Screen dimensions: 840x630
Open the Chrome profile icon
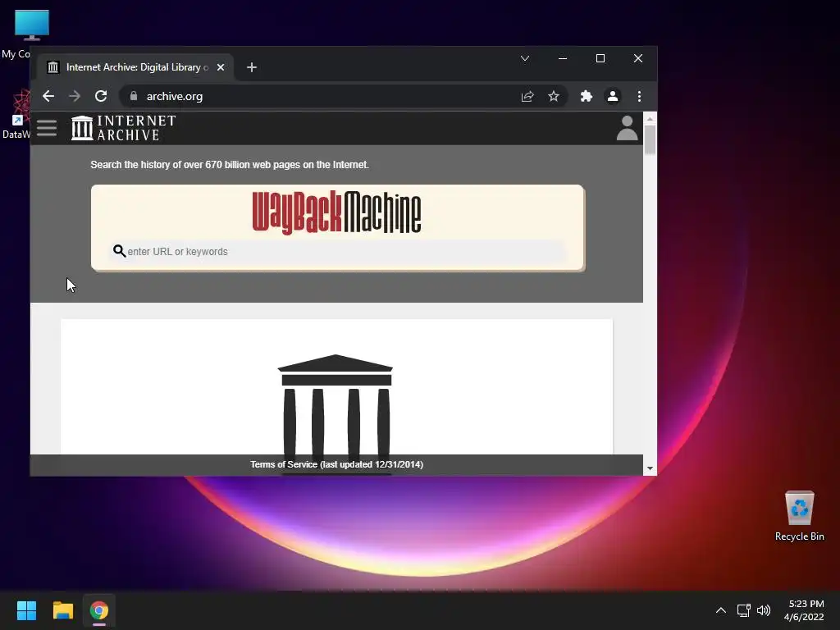point(612,97)
